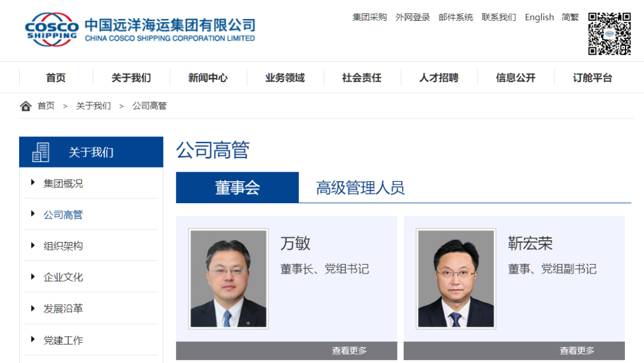Open 联系我们 link
The image size is (644, 363).
499,17
